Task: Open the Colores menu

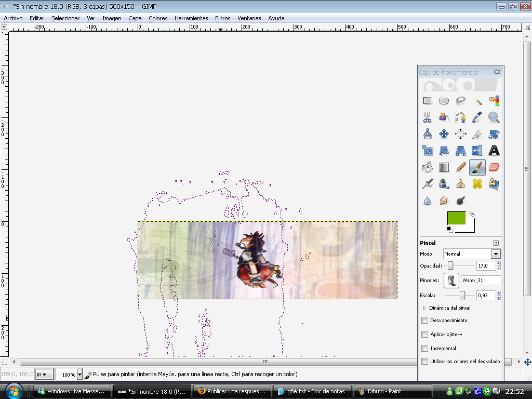Action: coord(158,18)
